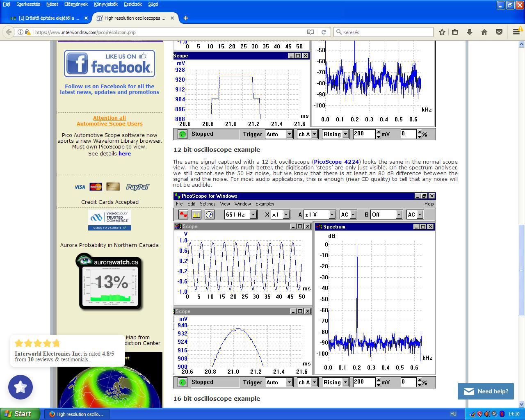Viewport: 525px width, 420px height.
Task: Close the Erősítő építése tab
Action: (86, 18)
